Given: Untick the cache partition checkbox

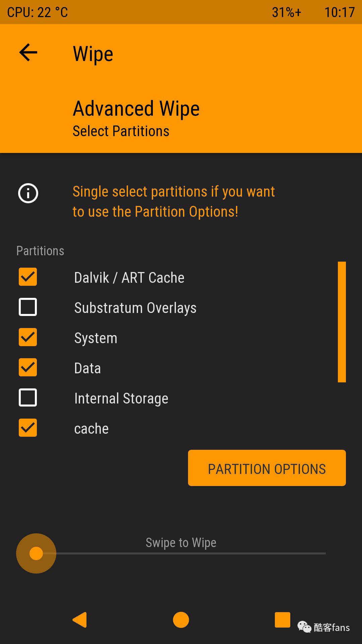Looking at the screenshot, I should click(x=28, y=428).
